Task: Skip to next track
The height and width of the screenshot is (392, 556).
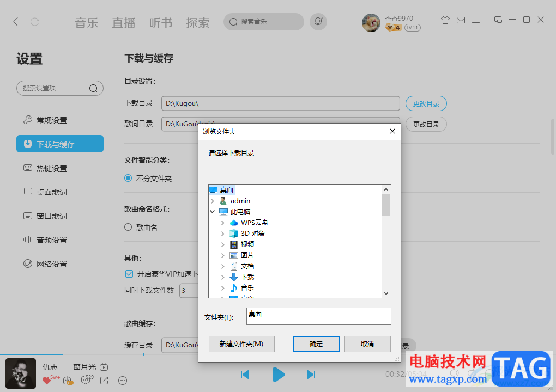Action: 311,375
